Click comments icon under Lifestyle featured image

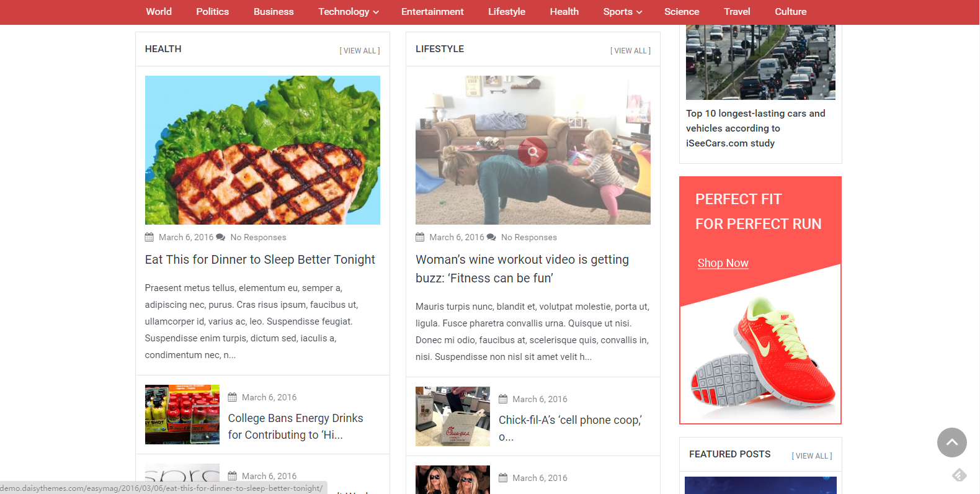(x=491, y=237)
